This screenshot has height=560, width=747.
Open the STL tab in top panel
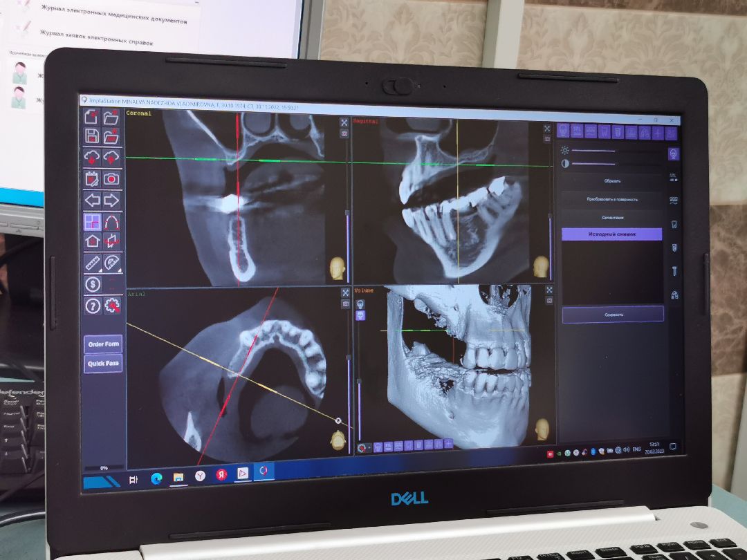[578, 130]
